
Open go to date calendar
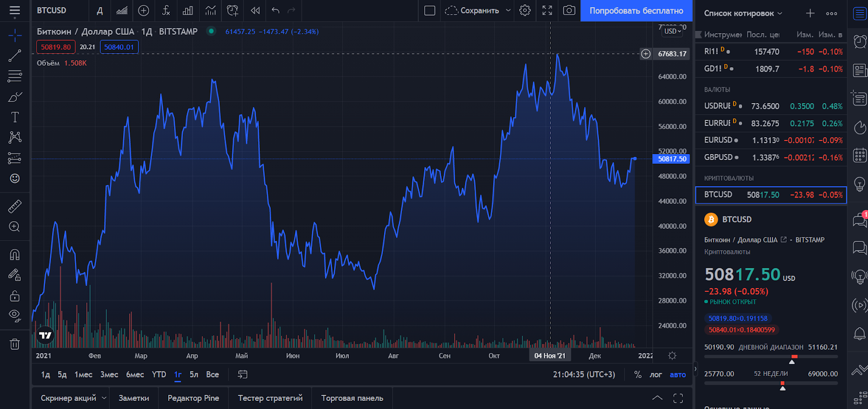click(242, 374)
